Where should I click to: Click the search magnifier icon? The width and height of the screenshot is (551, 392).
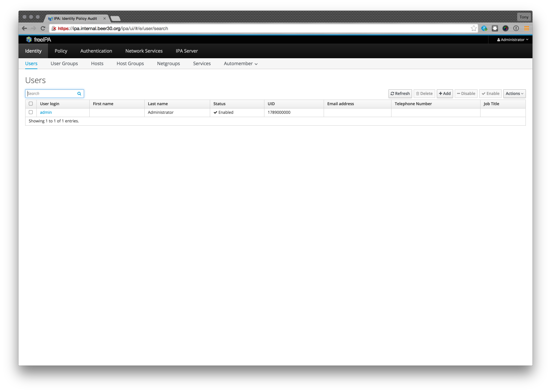(x=79, y=94)
